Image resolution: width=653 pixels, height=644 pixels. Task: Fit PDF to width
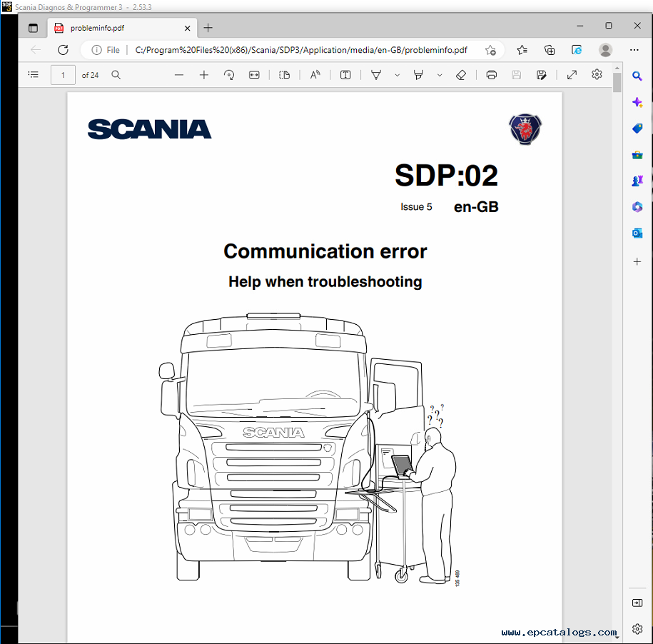[x=254, y=75]
